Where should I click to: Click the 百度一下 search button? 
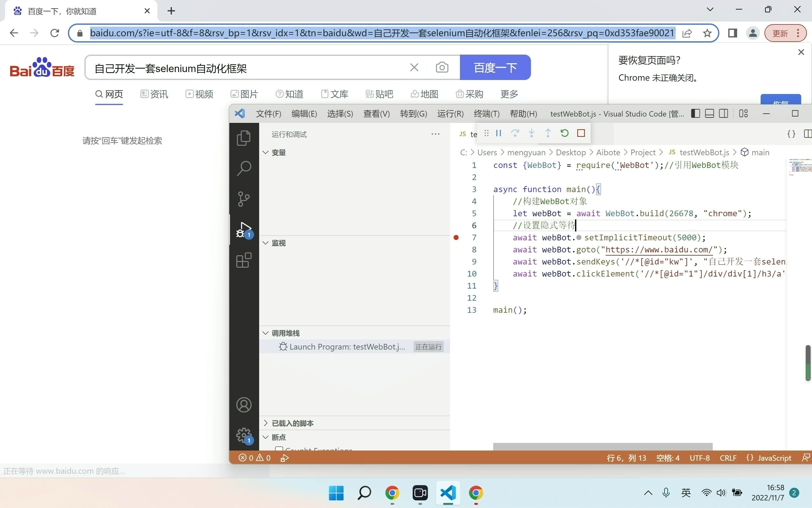(495, 68)
